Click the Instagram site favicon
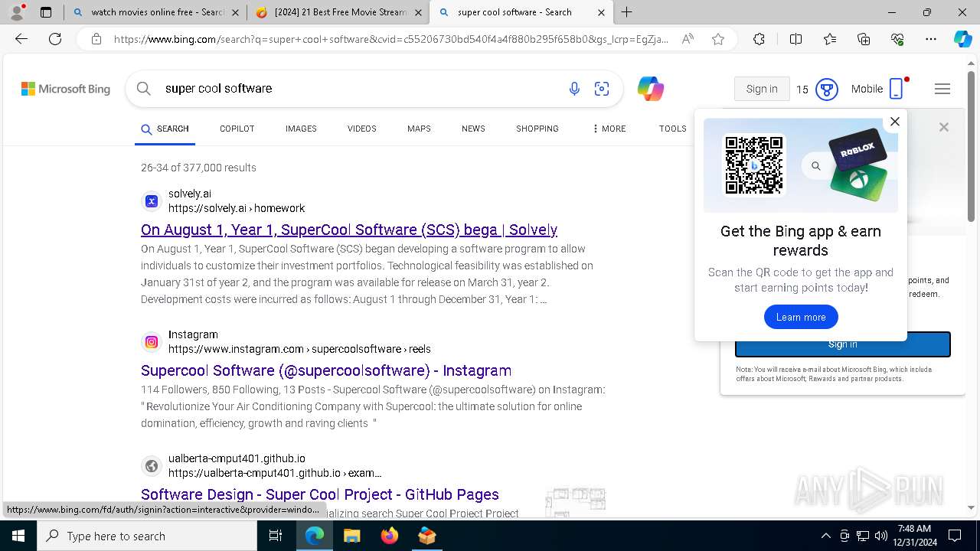 point(152,342)
